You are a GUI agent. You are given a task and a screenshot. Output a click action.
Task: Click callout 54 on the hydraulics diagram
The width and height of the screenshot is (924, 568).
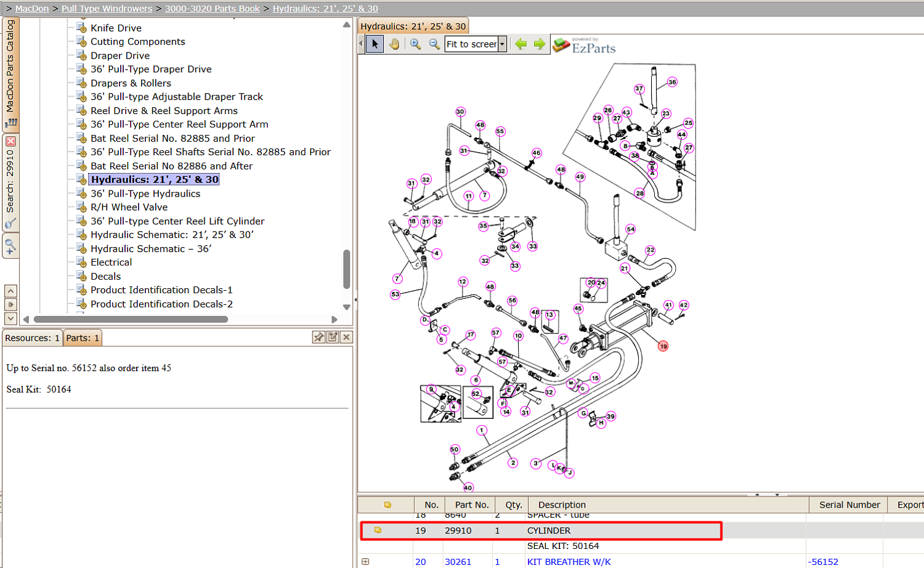pos(630,229)
